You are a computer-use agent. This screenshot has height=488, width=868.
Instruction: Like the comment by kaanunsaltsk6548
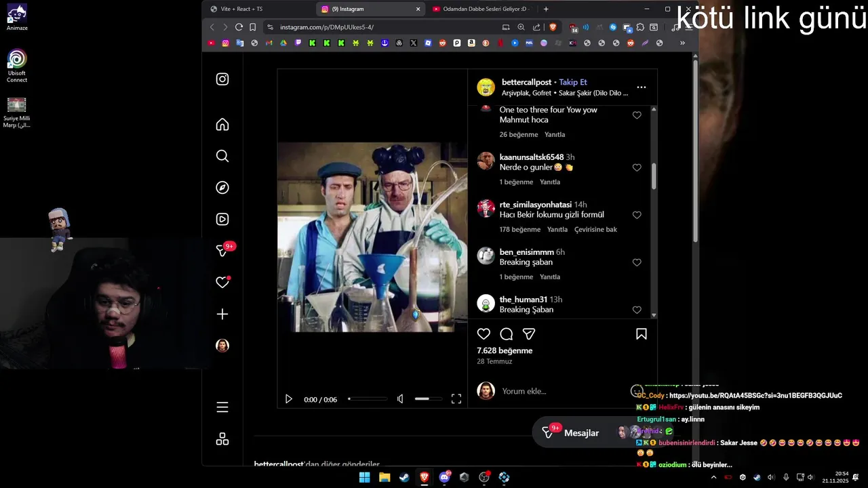[637, 167]
